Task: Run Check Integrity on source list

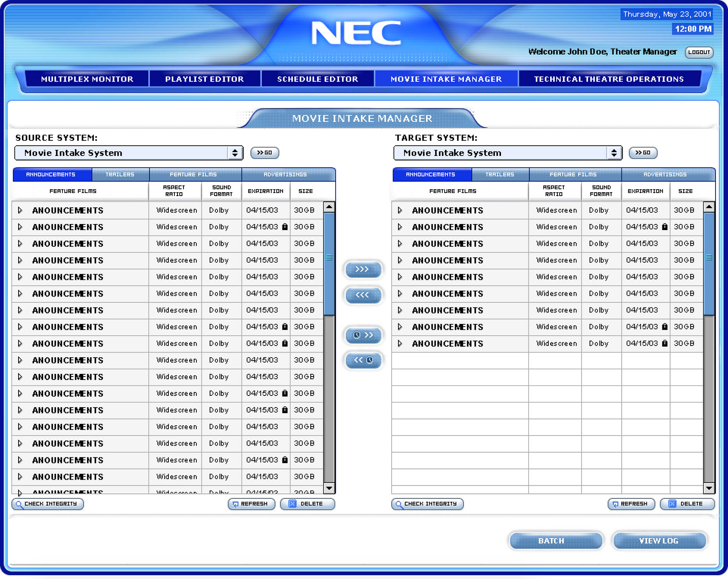Action: [x=48, y=504]
